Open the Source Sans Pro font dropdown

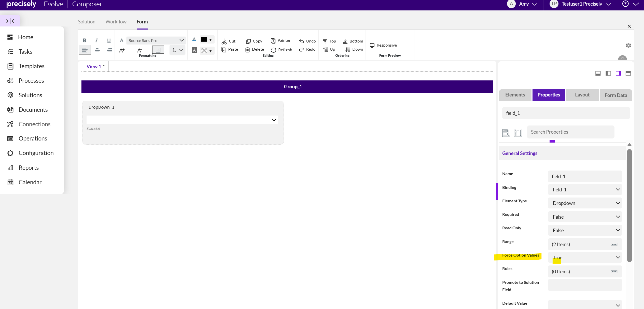(x=156, y=40)
